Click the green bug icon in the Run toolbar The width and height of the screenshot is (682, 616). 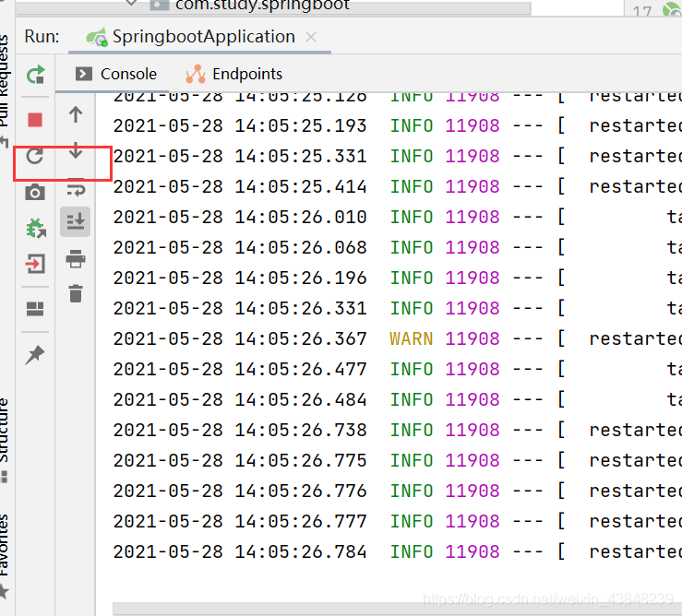pyautogui.click(x=36, y=228)
